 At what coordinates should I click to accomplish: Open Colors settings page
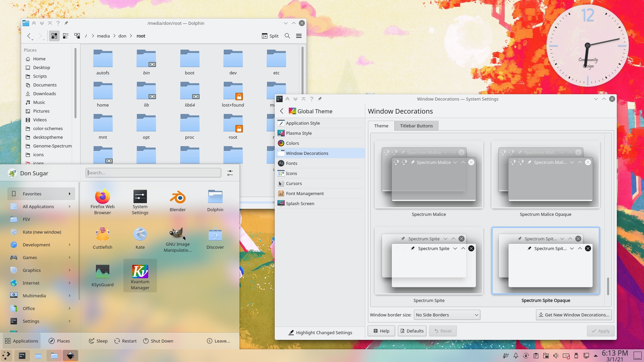click(320, 143)
